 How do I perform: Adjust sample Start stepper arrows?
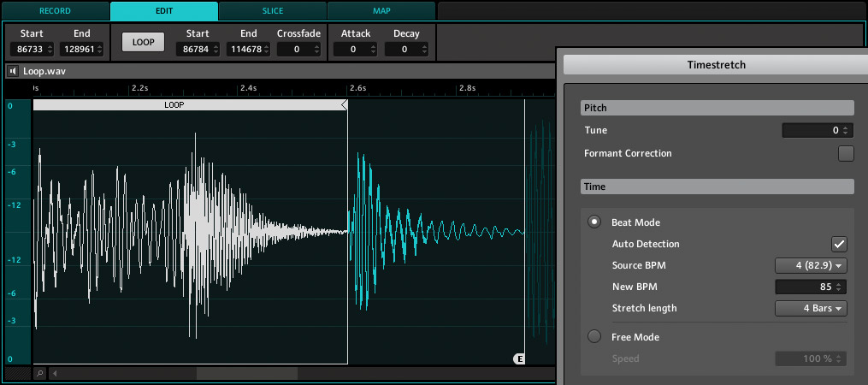pos(50,50)
